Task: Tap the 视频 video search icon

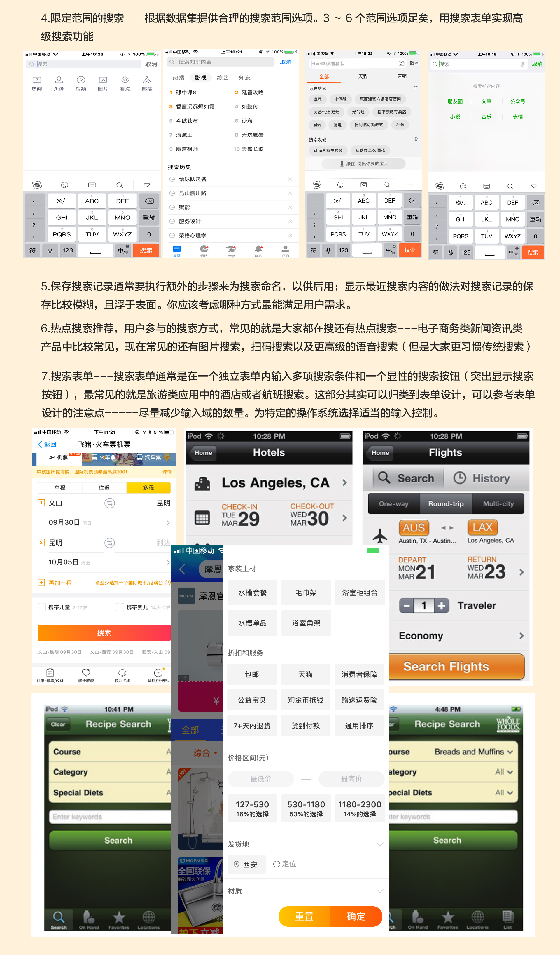Action: 81,80
